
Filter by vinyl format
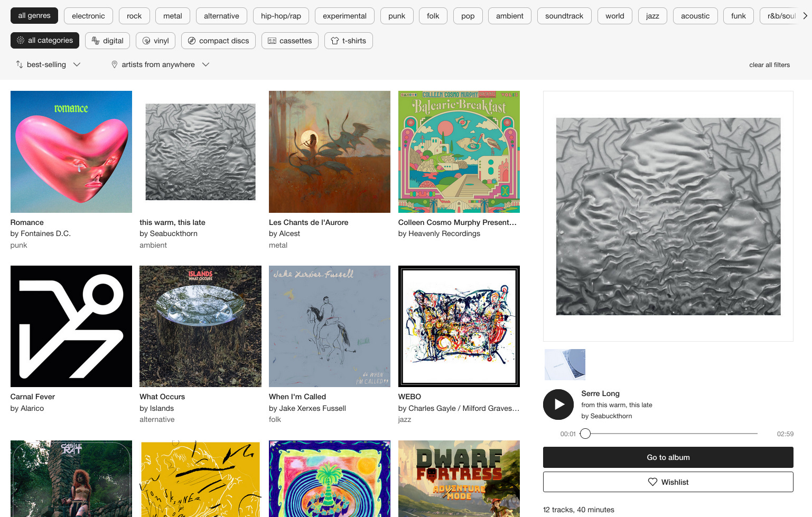(x=155, y=41)
